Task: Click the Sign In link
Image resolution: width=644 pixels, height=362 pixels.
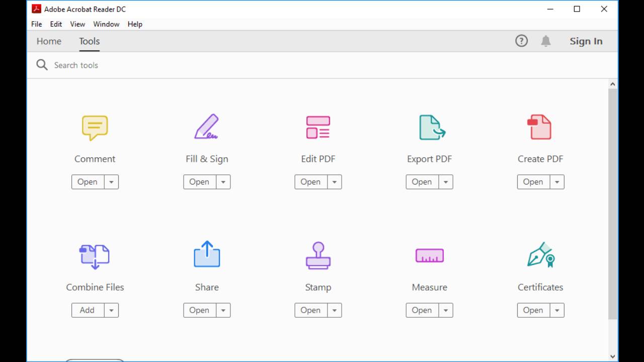Action: point(586,41)
